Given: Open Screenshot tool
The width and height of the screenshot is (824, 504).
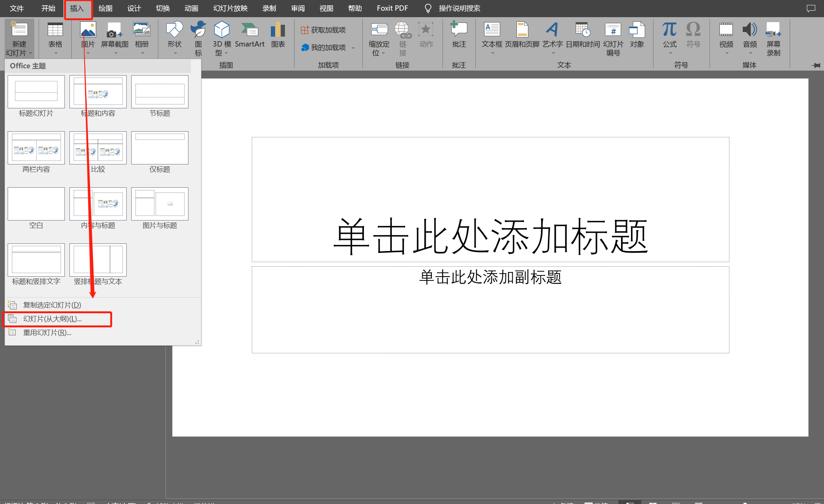Looking at the screenshot, I should click(x=114, y=38).
